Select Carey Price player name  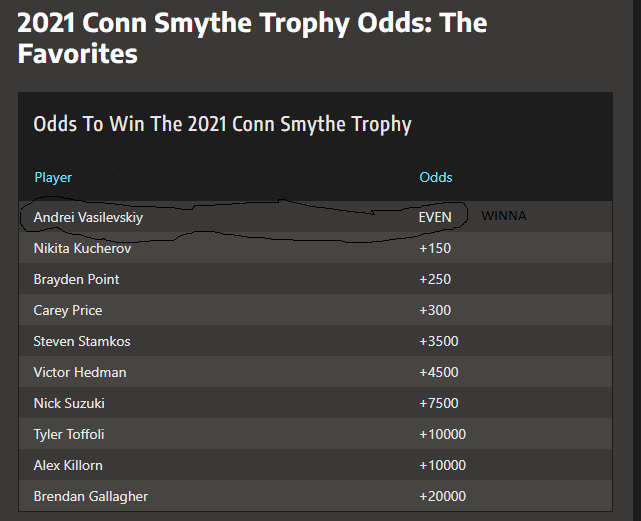pyautogui.click(x=68, y=310)
